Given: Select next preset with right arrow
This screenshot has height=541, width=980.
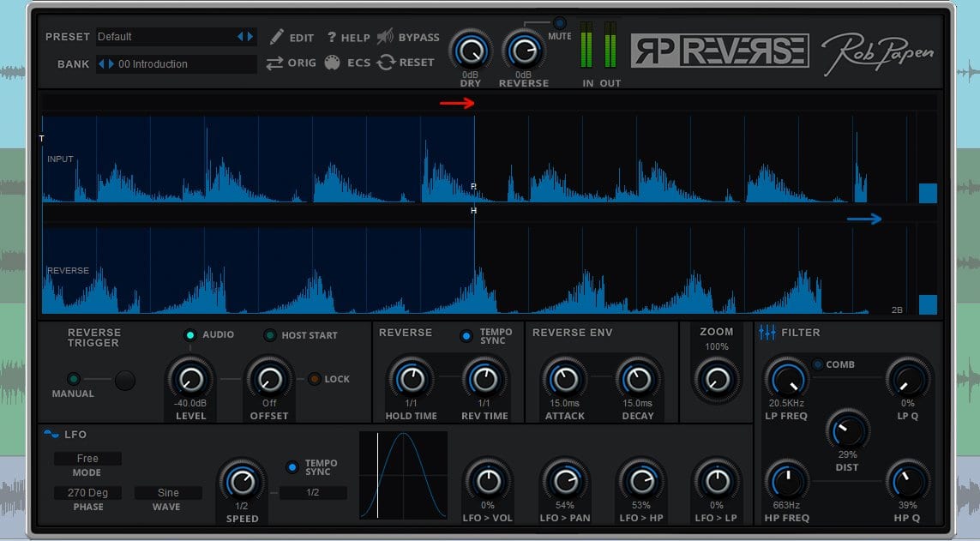Looking at the screenshot, I should tap(250, 36).
